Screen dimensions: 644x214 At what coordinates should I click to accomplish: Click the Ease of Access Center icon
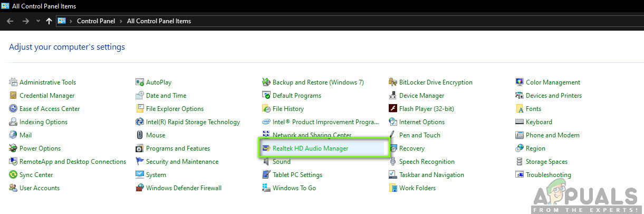point(13,109)
